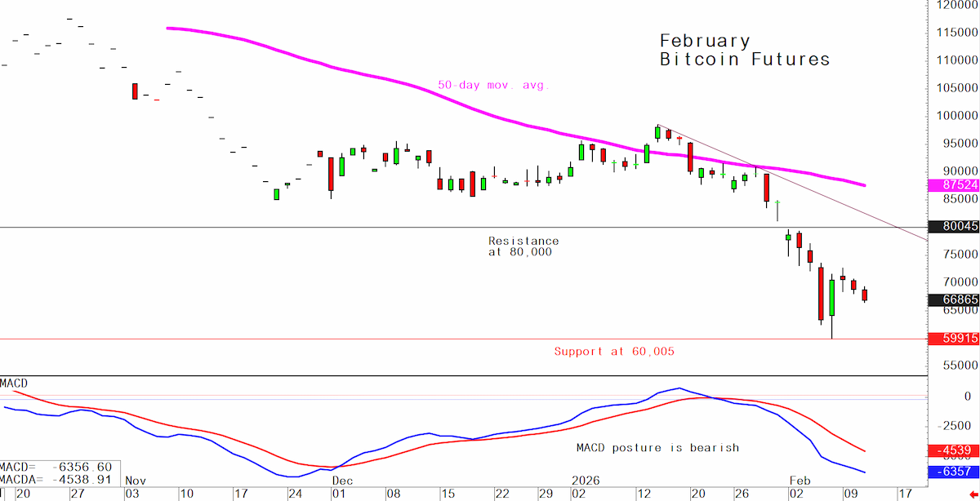Click the MACD panel heading label
Viewport: 980px width, 501px height.
click(x=14, y=384)
